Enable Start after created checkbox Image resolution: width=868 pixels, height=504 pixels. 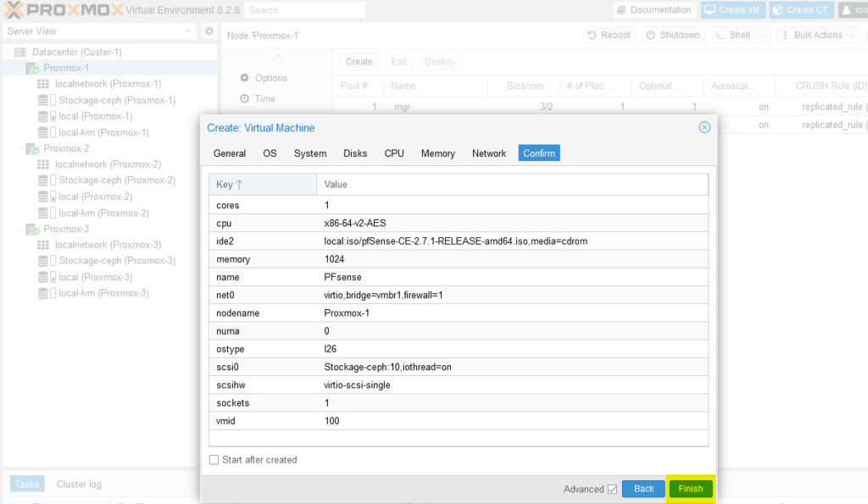click(214, 460)
